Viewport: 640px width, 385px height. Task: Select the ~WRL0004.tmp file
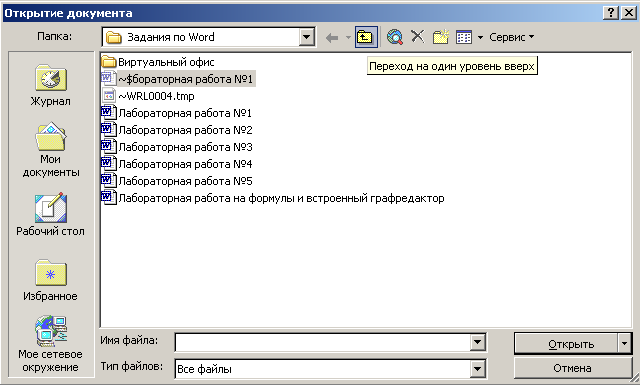pyautogui.click(x=148, y=96)
